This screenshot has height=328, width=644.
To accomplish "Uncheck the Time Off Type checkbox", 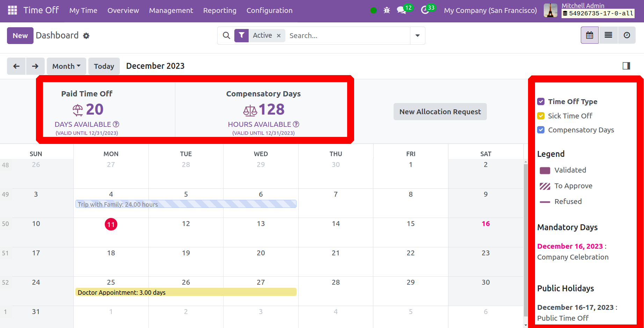I will pos(541,102).
